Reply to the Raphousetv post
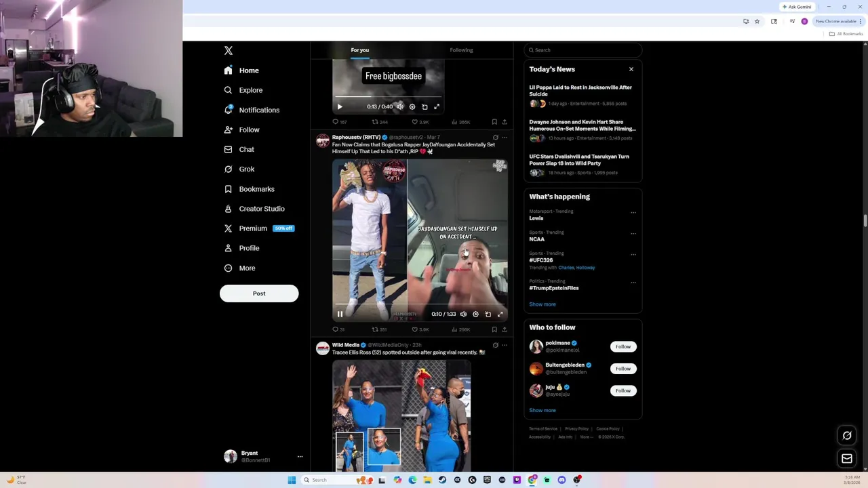 coord(338,329)
